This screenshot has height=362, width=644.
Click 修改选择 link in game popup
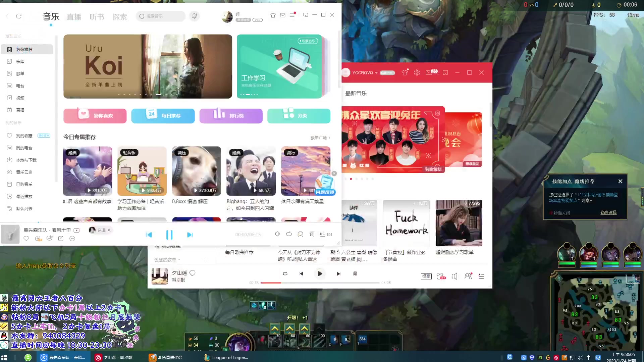coord(608,213)
